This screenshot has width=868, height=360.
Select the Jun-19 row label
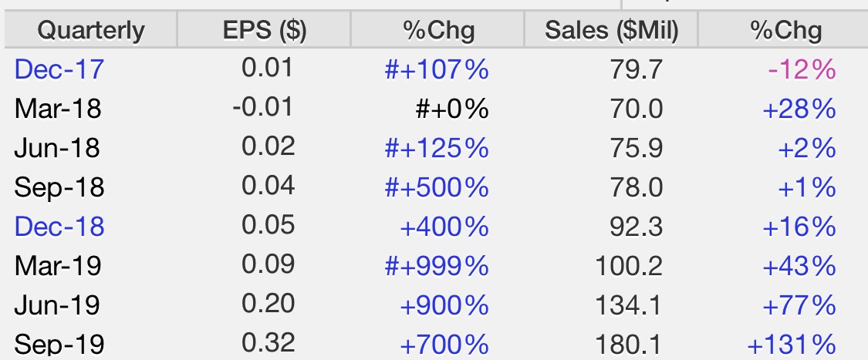click(x=57, y=305)
